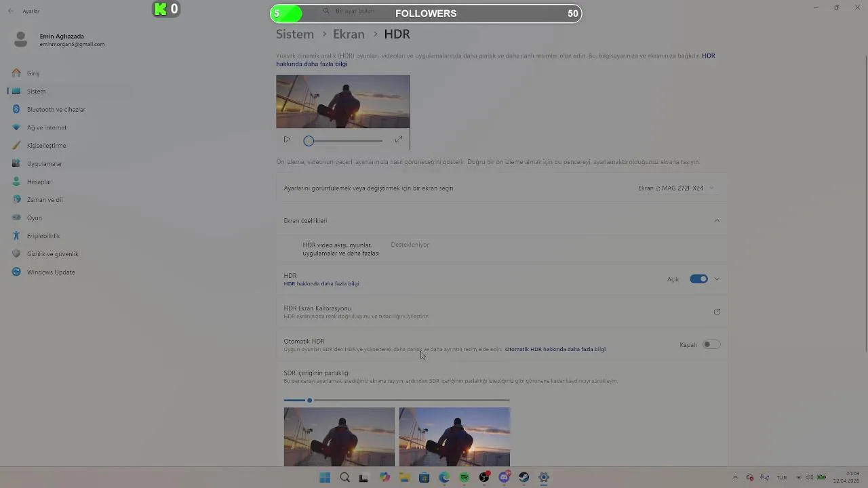Navigate to the Sistem breadcrumb

[295, 34]
